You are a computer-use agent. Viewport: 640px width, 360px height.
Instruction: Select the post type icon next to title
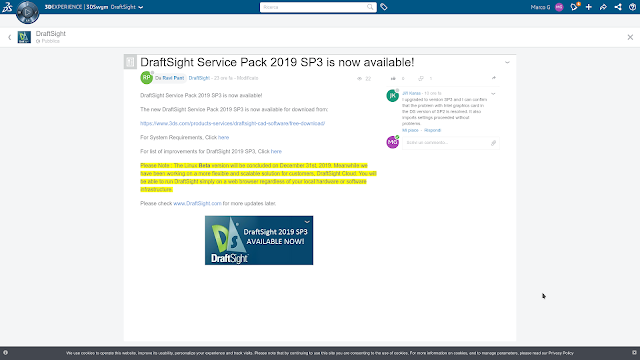[x=130, y=62]
